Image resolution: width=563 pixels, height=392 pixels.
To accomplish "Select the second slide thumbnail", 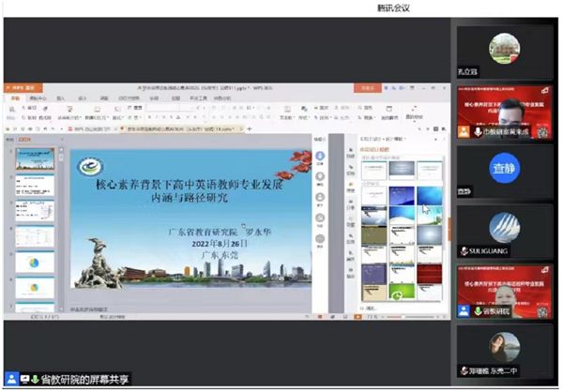I will pos(35,185).
